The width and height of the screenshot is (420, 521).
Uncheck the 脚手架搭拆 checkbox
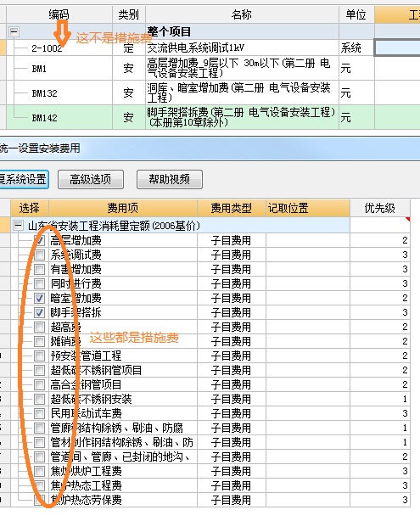tap(40, 312)
